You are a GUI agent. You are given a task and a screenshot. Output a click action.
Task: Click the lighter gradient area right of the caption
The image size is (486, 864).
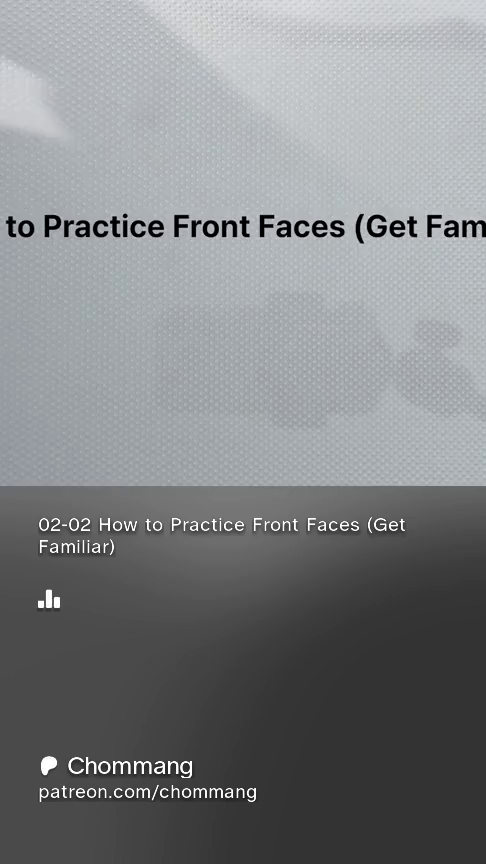tap(446, 536)
